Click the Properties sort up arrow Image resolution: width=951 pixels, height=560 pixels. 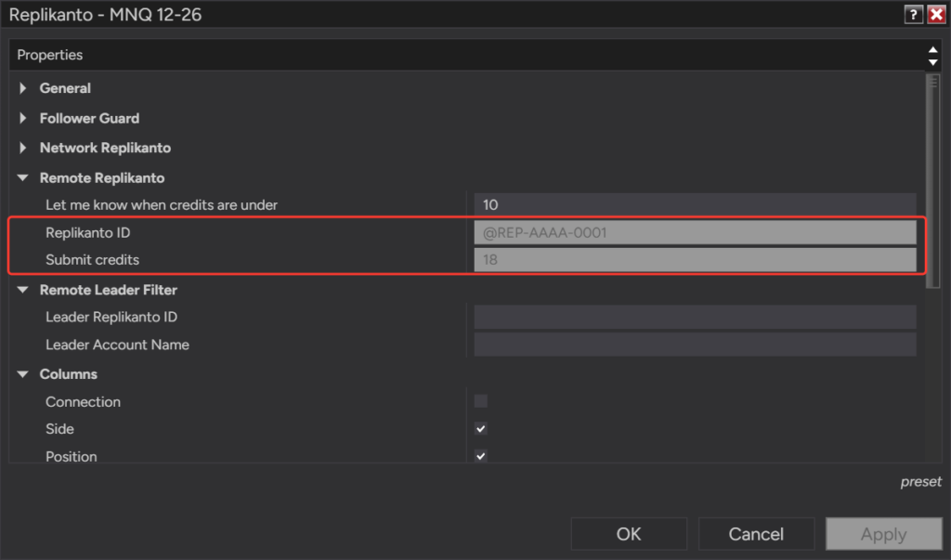[x=932, y=50]
